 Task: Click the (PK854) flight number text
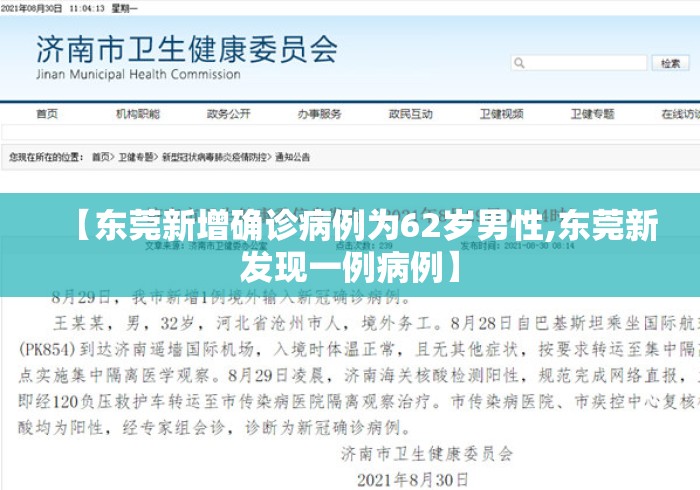[x=47, y=349]
